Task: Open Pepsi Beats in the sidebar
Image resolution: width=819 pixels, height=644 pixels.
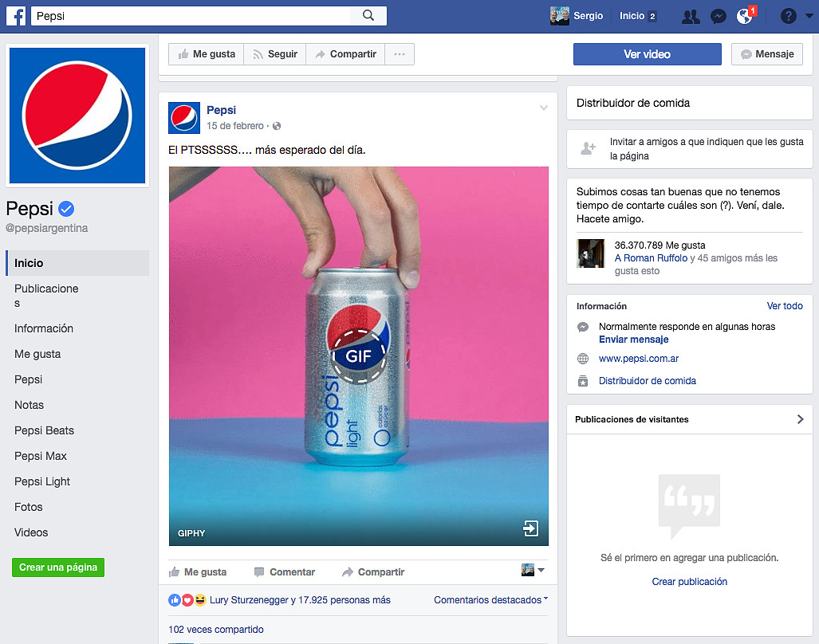Action: [x=45, y=430]
